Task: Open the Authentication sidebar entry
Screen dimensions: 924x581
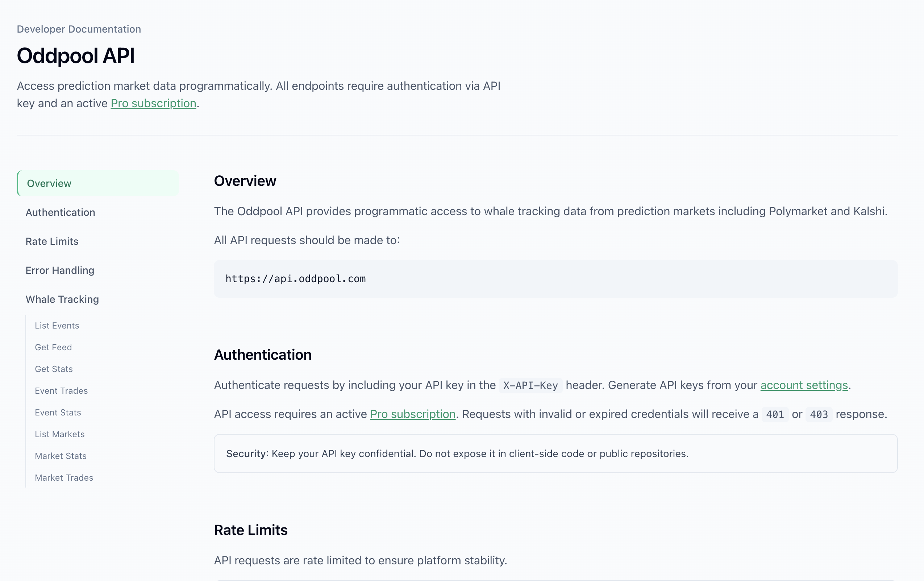Action: click(x=60, y=212)
